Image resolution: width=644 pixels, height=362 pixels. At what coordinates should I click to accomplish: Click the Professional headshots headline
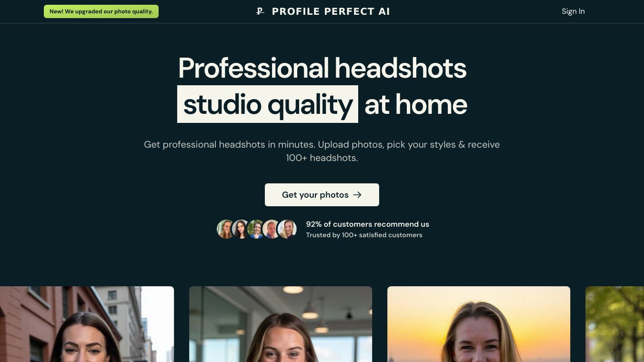(x=322, y=68)
